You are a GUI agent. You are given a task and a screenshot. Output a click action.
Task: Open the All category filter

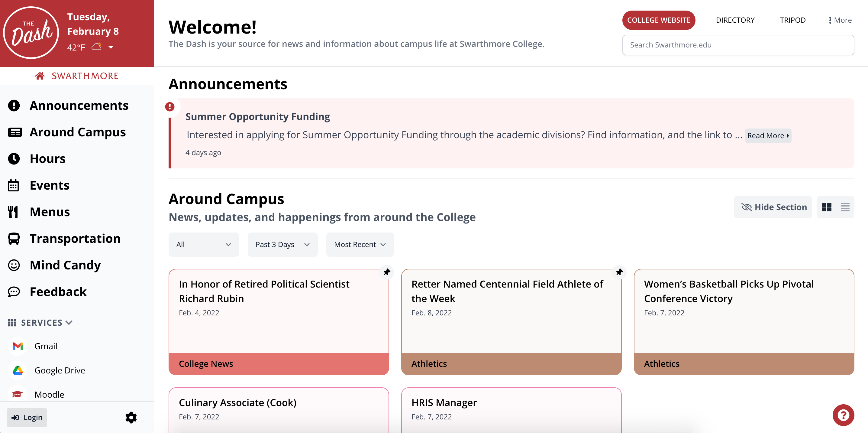coord(204,244)
